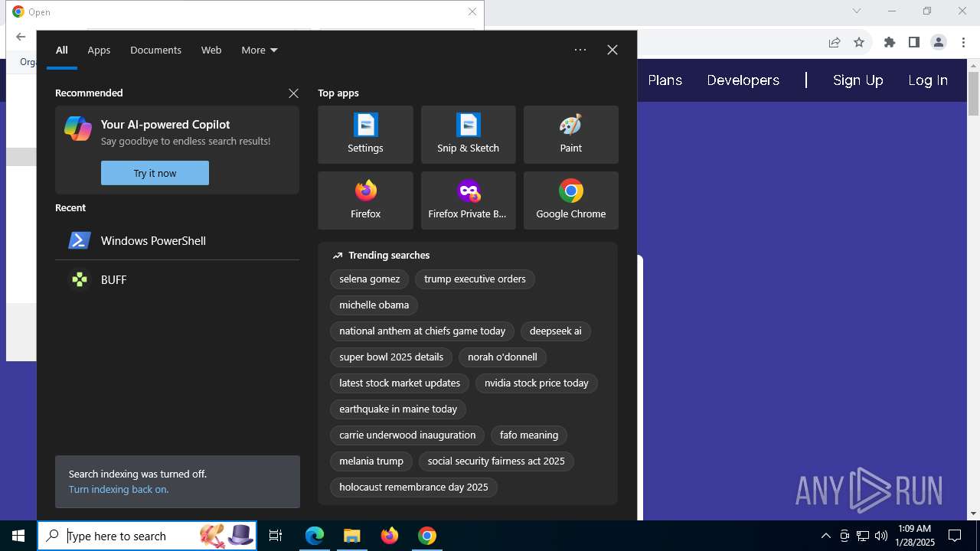
Task: Select nvidia stock price today chip
Action: (537, 383)
